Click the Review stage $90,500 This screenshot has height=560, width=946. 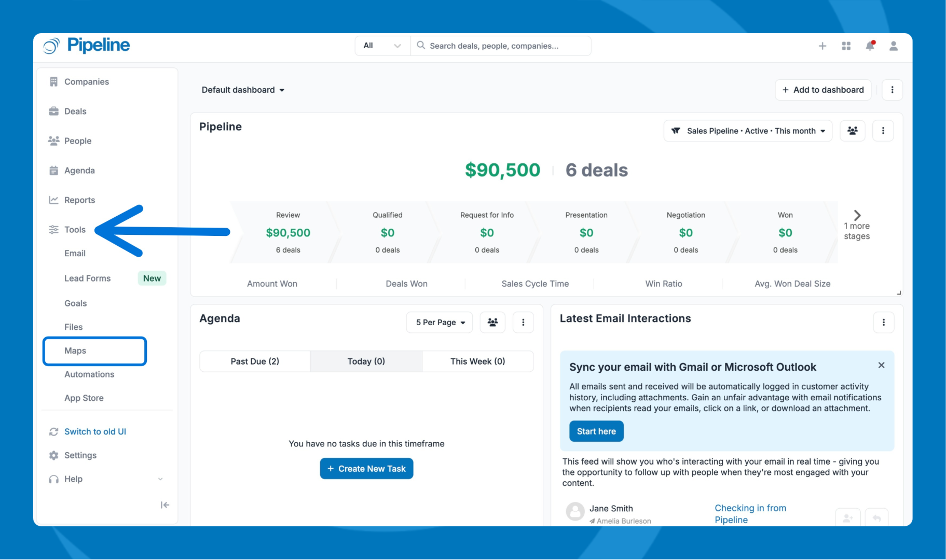point(288,233)
